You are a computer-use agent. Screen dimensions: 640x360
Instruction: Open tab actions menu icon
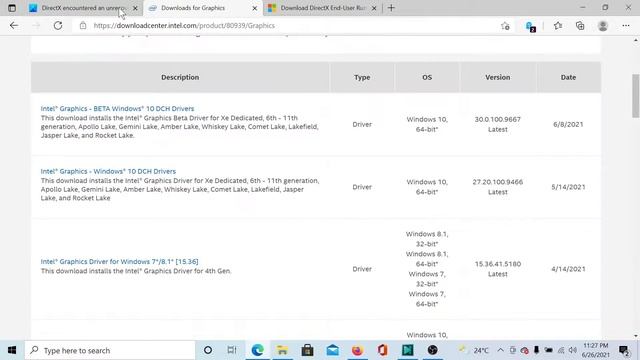pyautogui.click(x=12, y=8)
